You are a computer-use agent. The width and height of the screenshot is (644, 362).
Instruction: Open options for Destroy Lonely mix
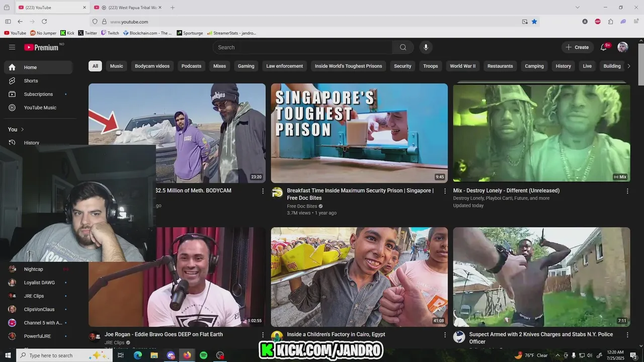point(627,191)
